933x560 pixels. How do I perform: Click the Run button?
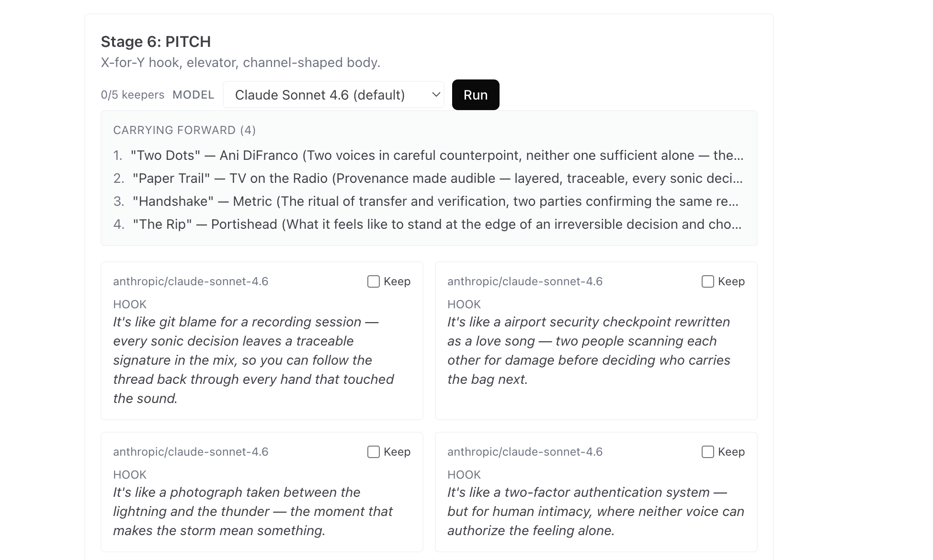point(475,95)
